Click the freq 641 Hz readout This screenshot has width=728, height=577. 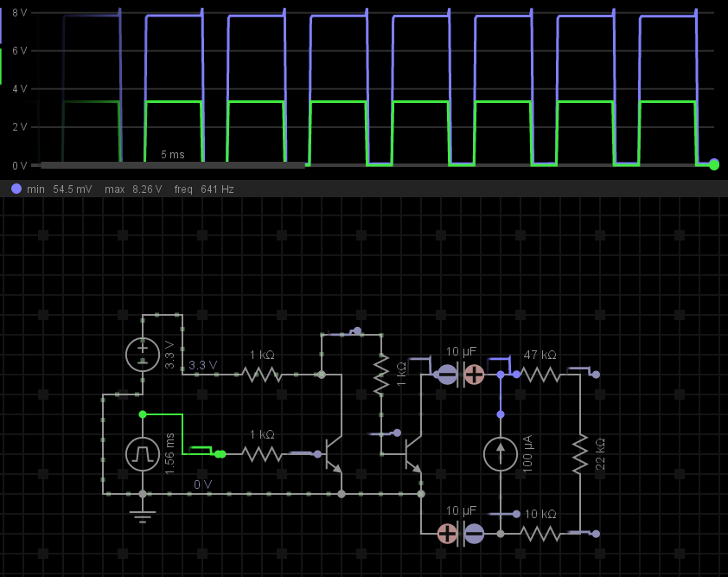204,189
